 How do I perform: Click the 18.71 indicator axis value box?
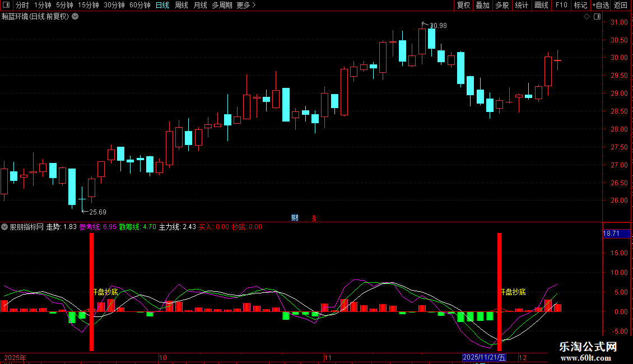coord(616,234)
